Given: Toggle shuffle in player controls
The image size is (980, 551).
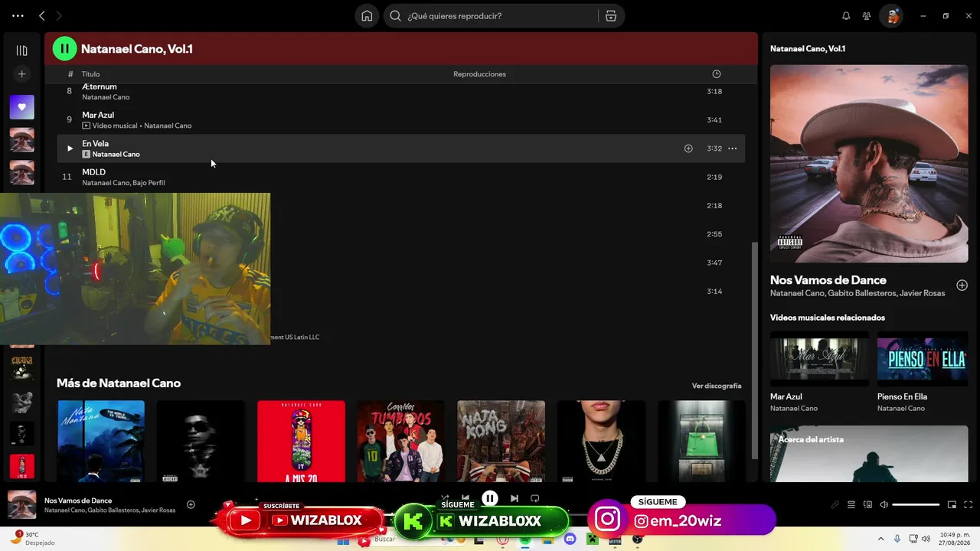Looking at the screenshot, I should [445, 498].
